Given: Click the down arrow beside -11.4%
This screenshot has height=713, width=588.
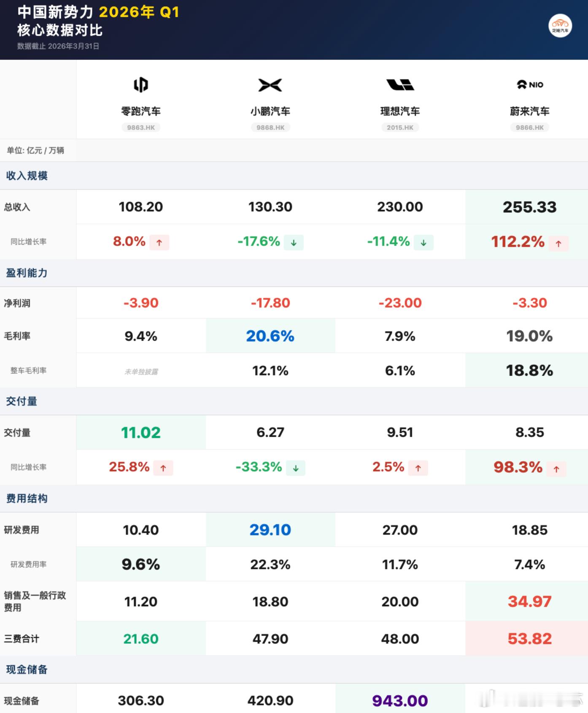Looking at the screenshot, I should coord(423,243).
